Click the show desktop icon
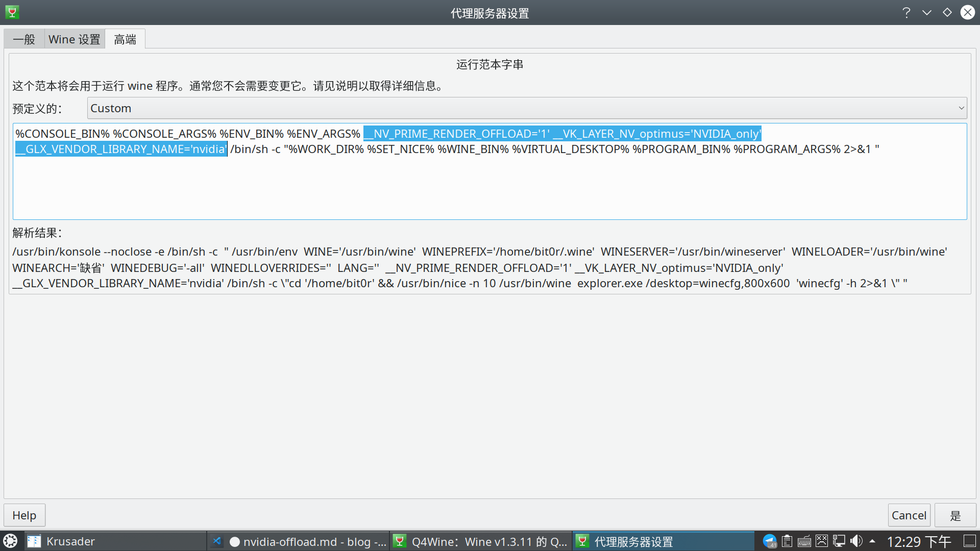Screen dimensions: 980x551 [970, 541]
